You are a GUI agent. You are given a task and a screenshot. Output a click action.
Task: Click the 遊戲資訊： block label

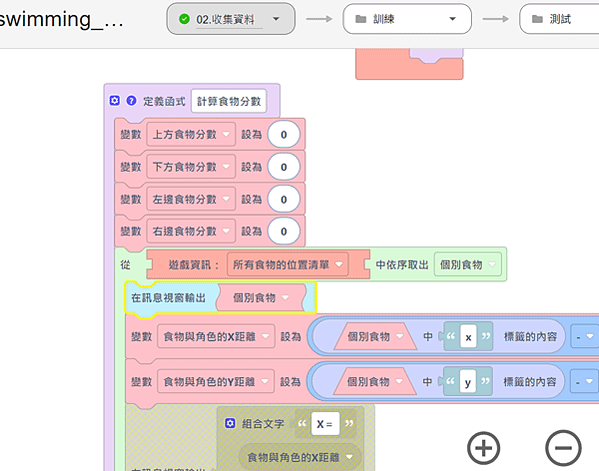(x=194, y=264)
